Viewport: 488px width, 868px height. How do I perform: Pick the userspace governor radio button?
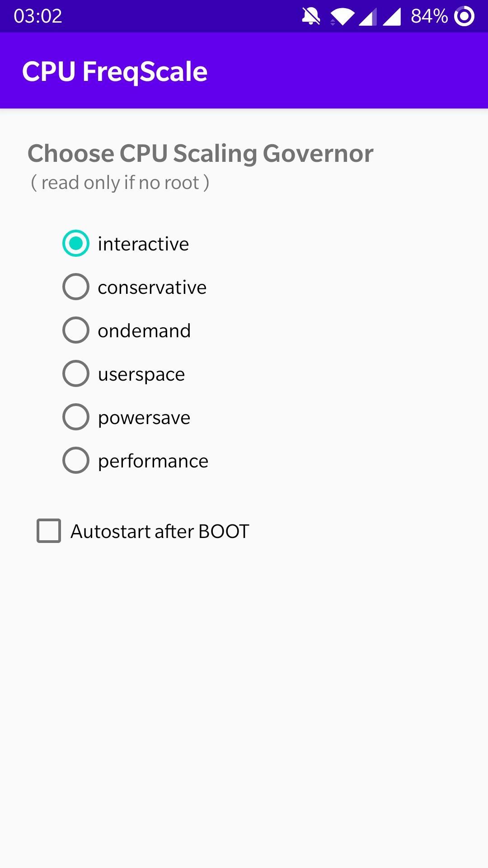tap(75, 373)
